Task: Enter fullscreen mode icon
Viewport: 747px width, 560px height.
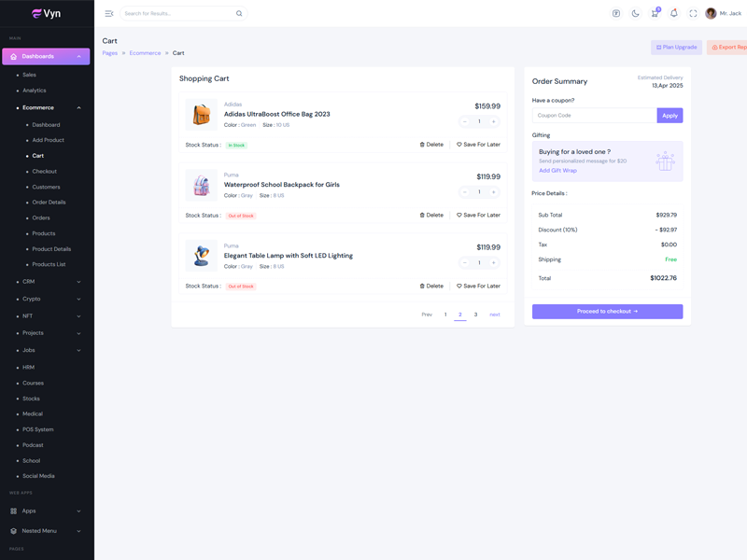Action: 693,14
